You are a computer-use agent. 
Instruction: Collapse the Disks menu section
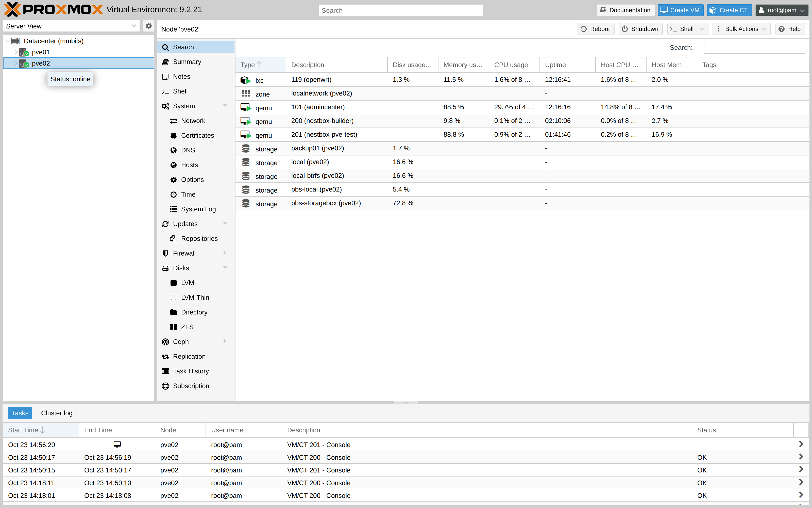click(x=225, y=268)
